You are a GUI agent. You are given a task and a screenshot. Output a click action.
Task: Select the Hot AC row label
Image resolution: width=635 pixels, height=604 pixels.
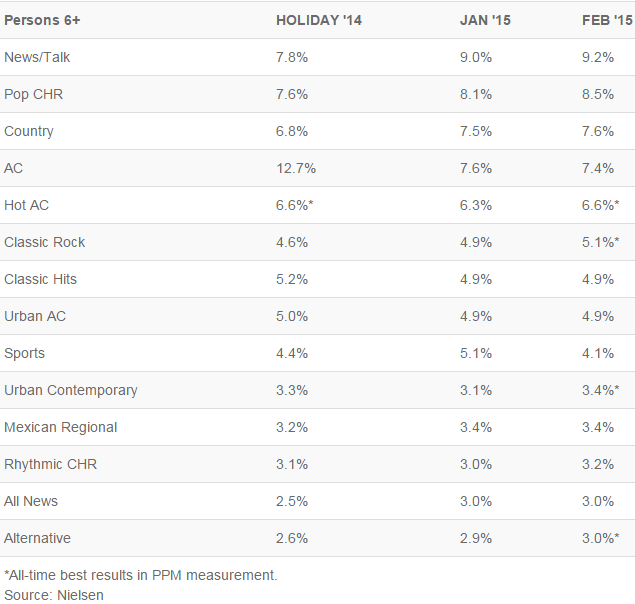point(27,205)
